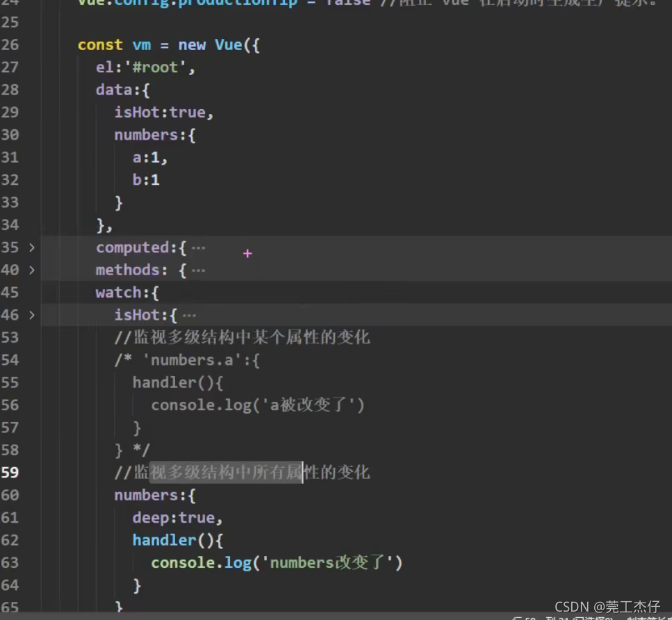
Task: Click the ellipsis after isHot:{ on line 46
Action: [189, 316]
